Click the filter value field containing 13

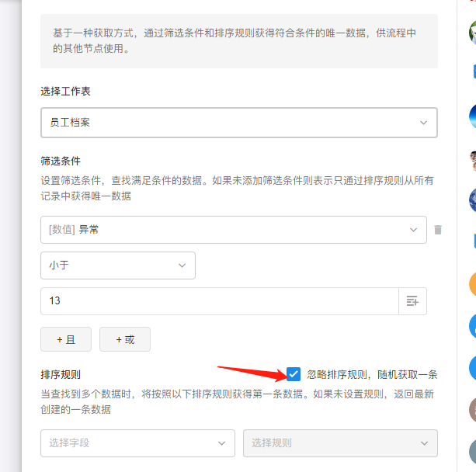point(219,301)
